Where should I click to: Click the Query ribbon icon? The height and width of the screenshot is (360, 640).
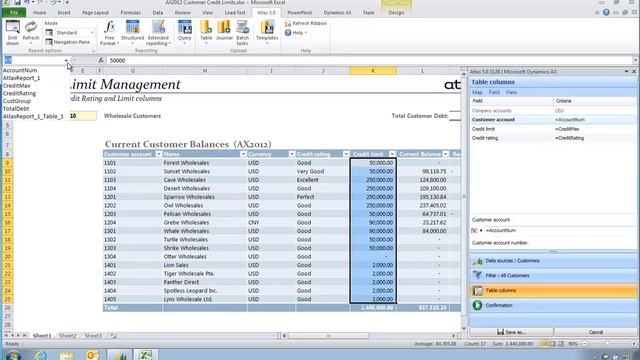click(x=184, y=32)
